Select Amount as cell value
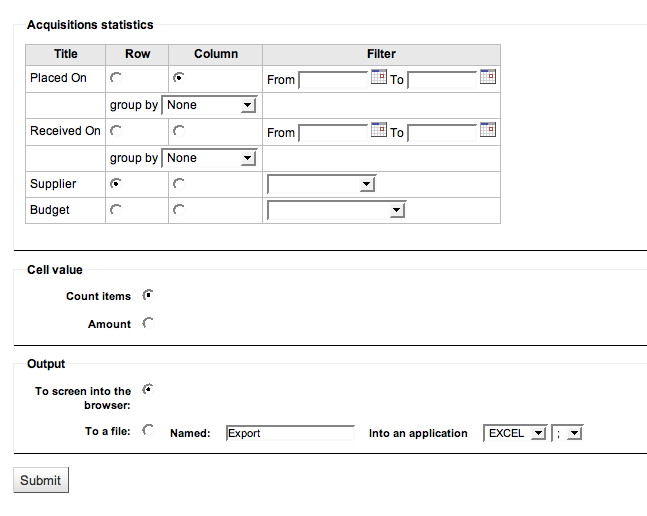 click(x=148, y=323)
